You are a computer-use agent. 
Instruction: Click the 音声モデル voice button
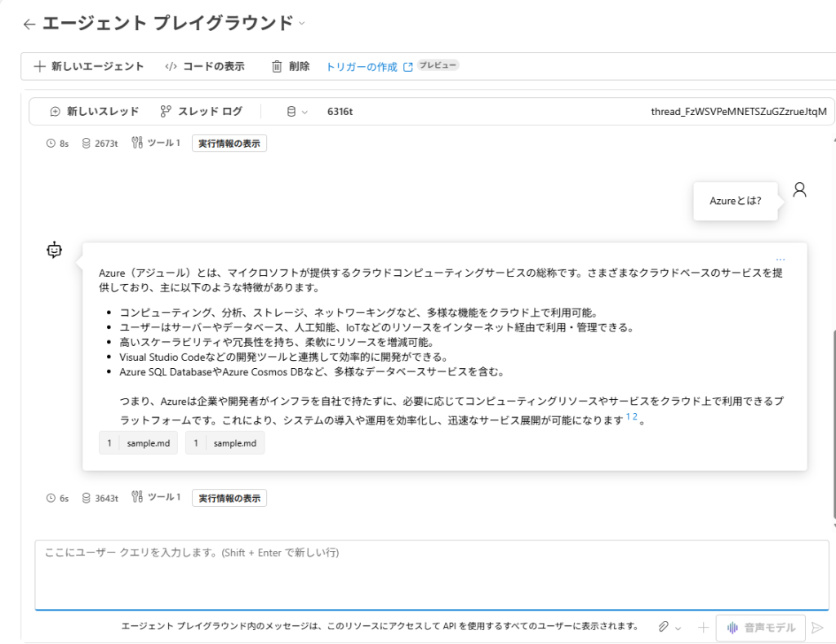760,628
